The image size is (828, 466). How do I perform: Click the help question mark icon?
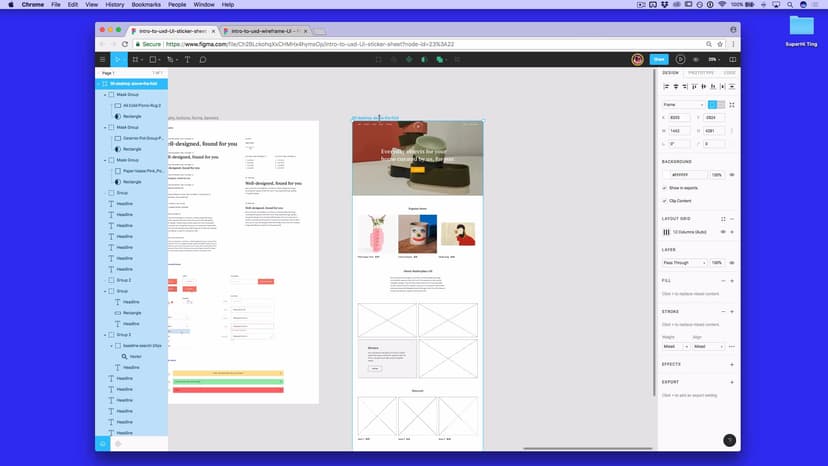click(x=729, y=440)
